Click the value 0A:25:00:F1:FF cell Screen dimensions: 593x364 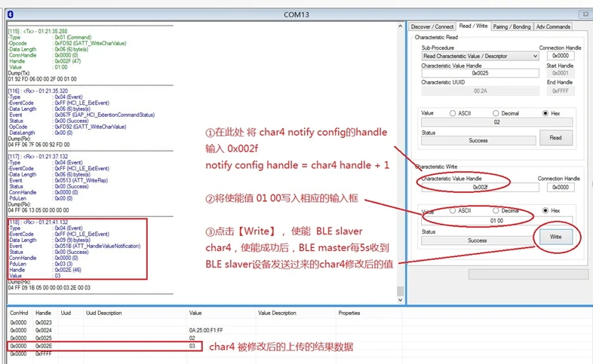pyautogui.click(x=206, y=330)
